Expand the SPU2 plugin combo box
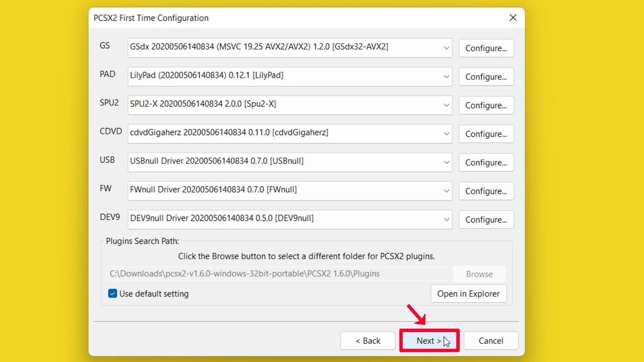This screenshot has width=644, height=362. pyautogui.click(x=290, y=105)
